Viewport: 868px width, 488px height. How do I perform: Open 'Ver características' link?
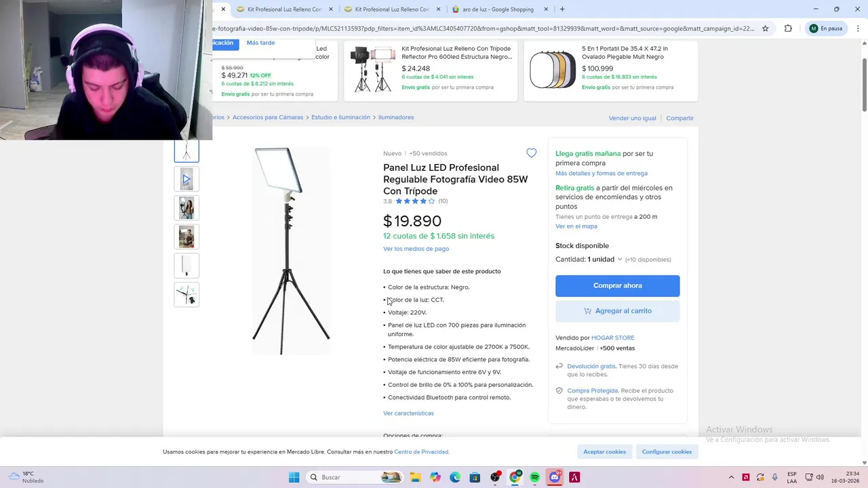(x=408, y=413)
